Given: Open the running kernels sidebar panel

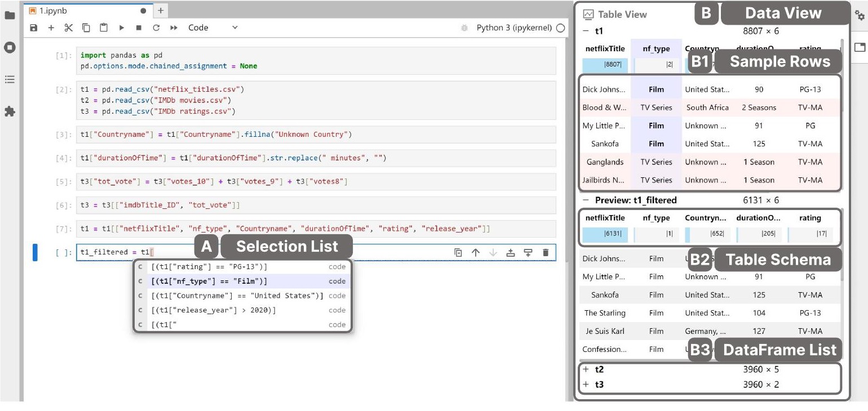Looking at the screenshot, I should [x=10, y=47].
